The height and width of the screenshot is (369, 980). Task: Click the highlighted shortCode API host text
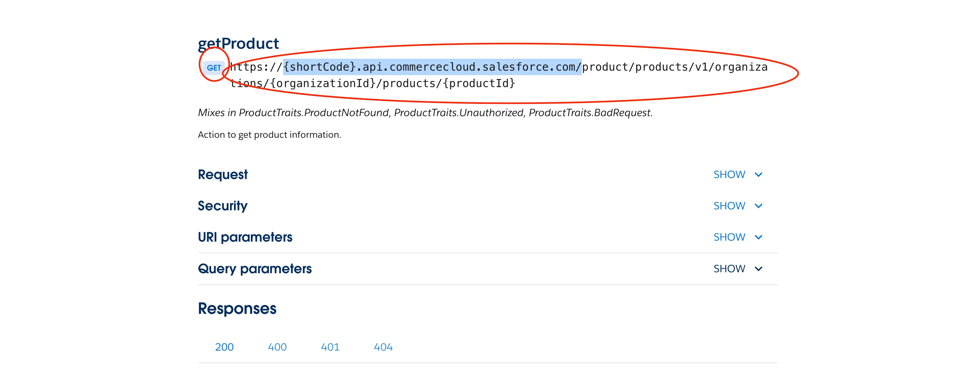[x=432, y=67]
